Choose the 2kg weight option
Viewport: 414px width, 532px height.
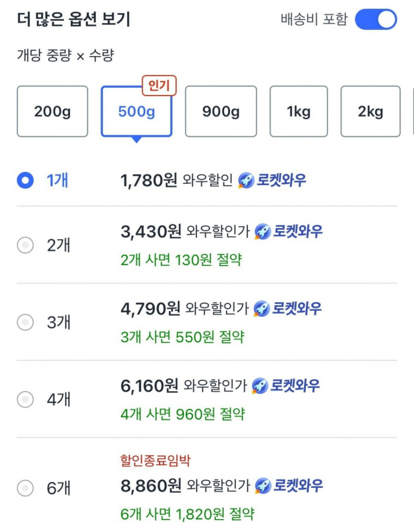click(x=370, y=111)
